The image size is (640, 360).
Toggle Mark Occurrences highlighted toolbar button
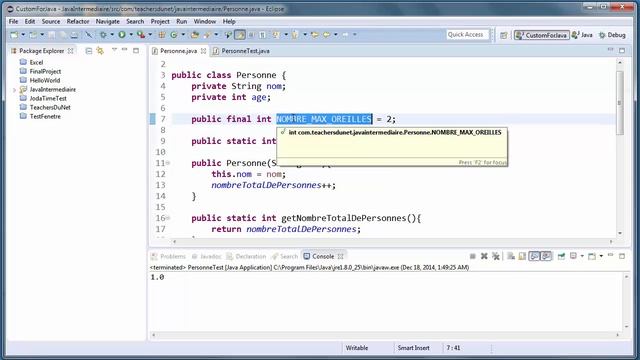click(240, 35)
